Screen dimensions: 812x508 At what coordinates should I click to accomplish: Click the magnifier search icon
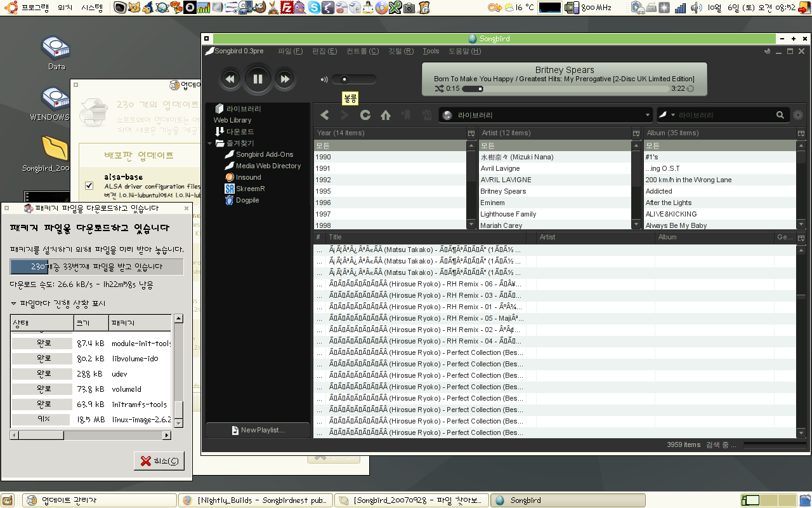point(780,115)
